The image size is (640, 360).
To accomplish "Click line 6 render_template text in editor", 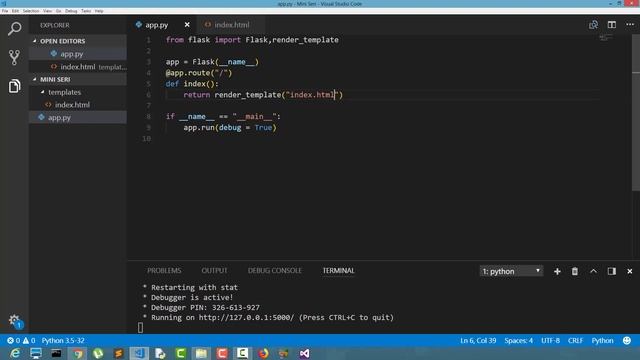I will point(248,95).
